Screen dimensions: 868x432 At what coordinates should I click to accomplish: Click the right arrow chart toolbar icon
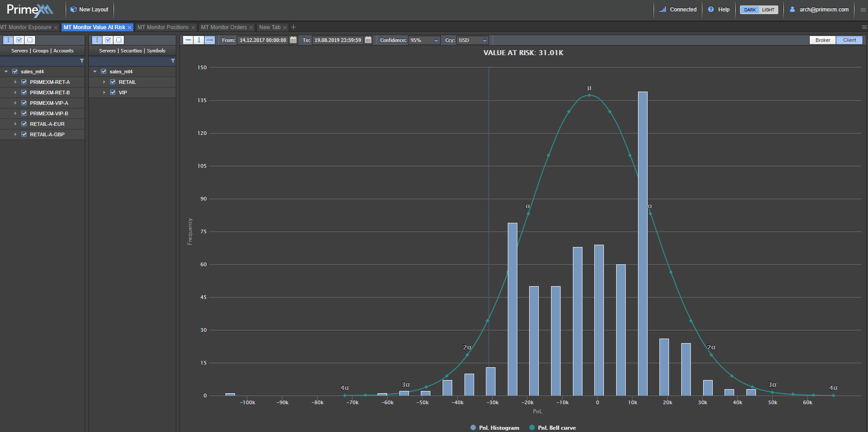click(209, 40)
